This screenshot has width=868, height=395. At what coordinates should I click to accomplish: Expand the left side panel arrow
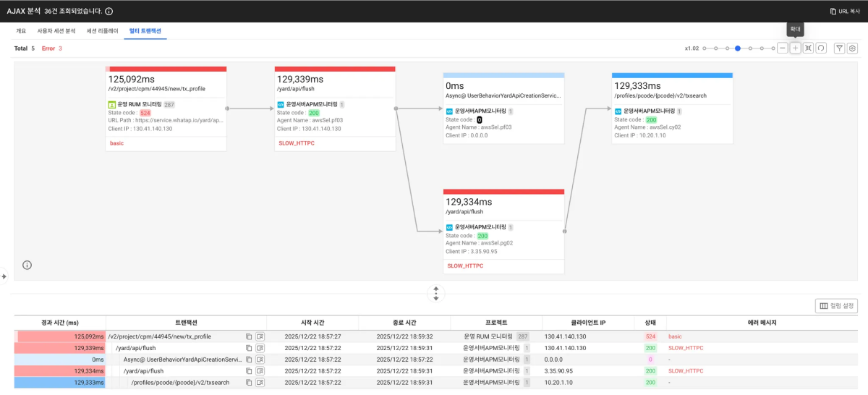click(4, 276)
